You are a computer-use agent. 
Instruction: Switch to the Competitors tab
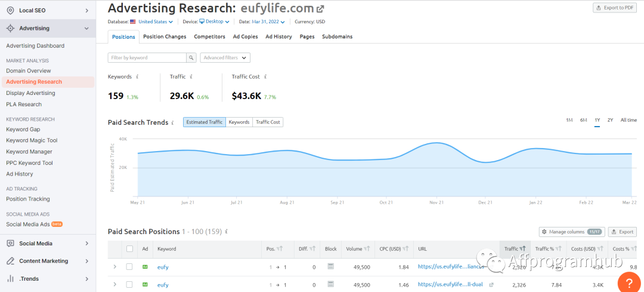point(209,36)
